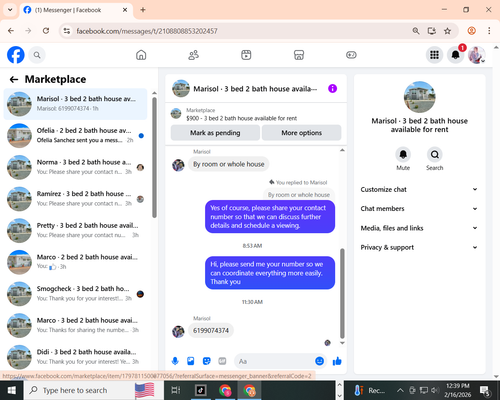Reload the page with the refresh icon

(x=46, y=31)
